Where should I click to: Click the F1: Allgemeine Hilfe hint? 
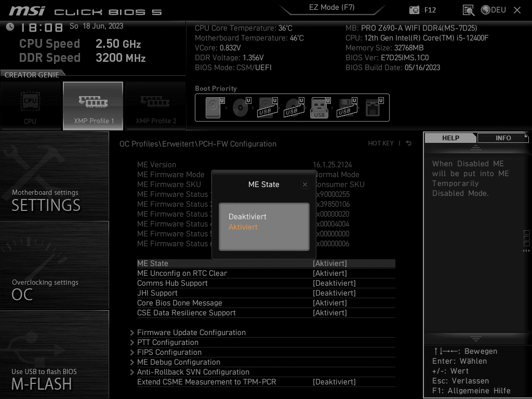pyautogui.click(x=471, y=391)
